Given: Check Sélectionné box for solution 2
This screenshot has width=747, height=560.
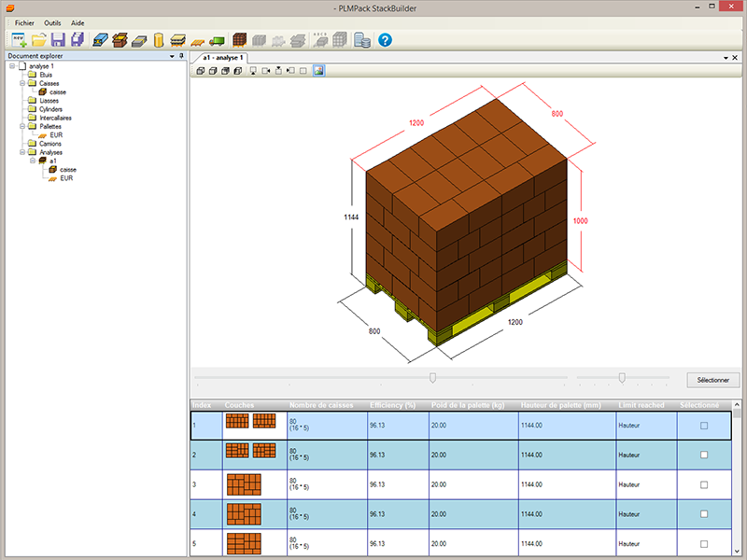Looking at the screenshot, I should pos(704,455).
